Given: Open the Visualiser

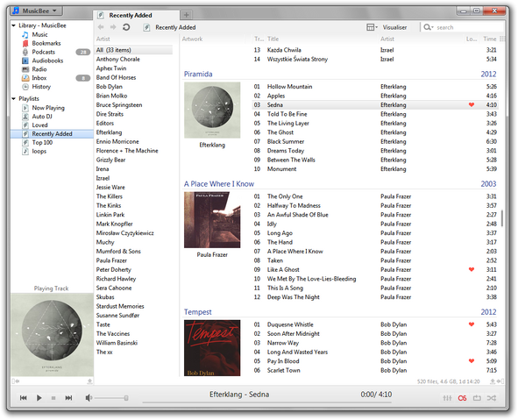Looking at the screenshot, I should (394, 27).
